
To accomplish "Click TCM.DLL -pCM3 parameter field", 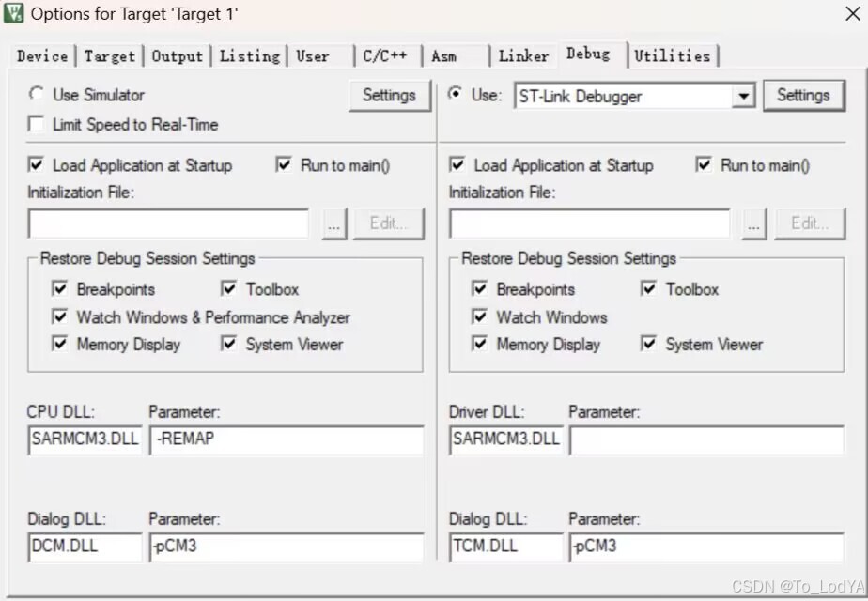I will tap(707, 547).
